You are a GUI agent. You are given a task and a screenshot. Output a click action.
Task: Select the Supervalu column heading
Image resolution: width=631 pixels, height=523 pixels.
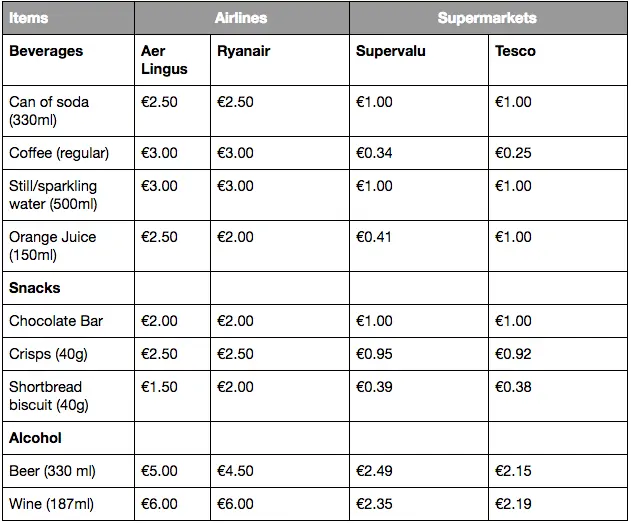click(390, 51)
